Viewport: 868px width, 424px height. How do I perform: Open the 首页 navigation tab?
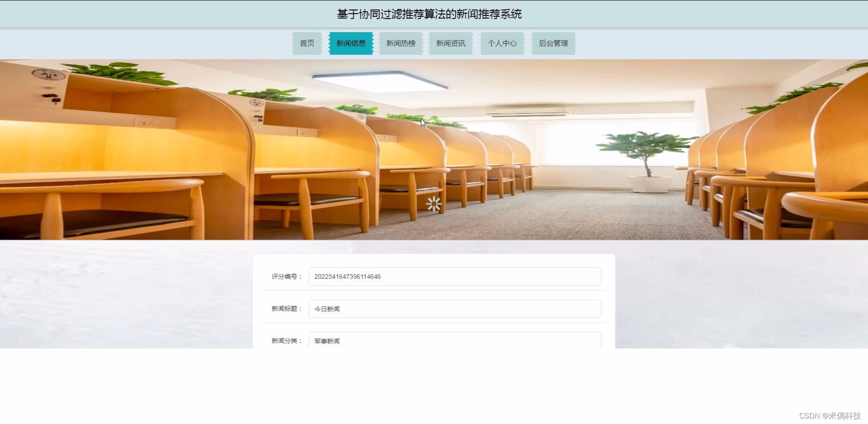307,43
